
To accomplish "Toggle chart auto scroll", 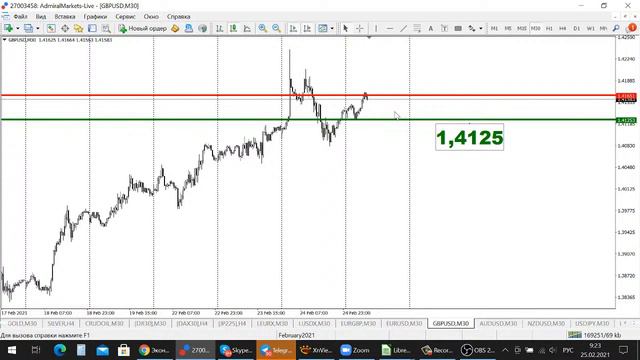I will (x=293, y=28).
